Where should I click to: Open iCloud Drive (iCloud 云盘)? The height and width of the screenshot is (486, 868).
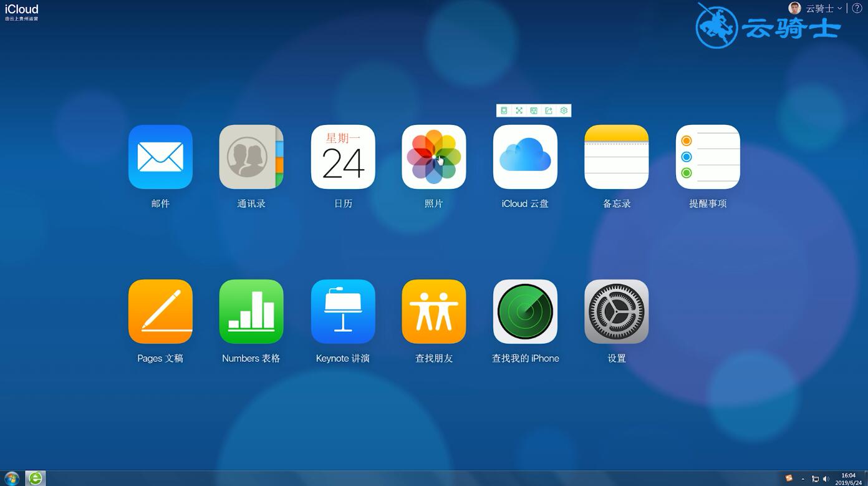pos(525,157)
